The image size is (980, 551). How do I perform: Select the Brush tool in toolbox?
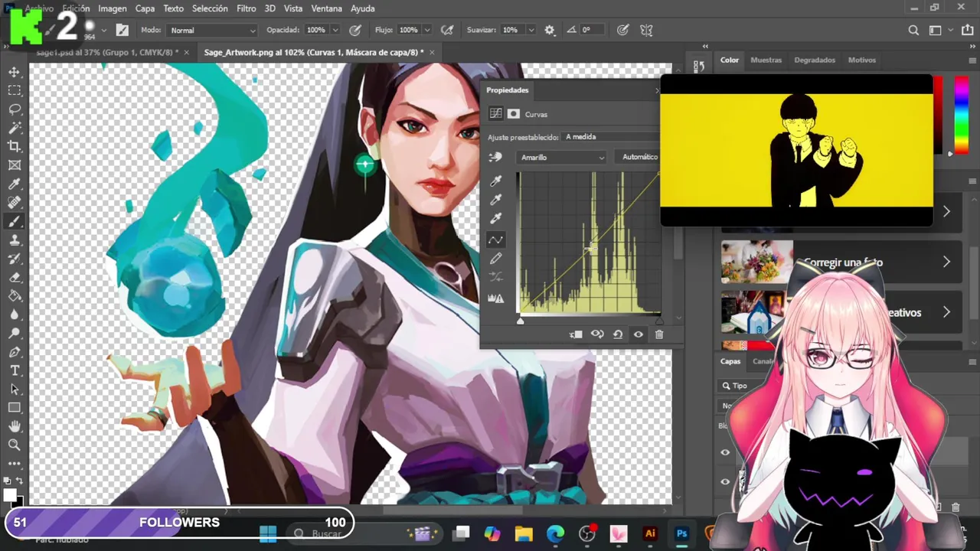coord(15,221)
